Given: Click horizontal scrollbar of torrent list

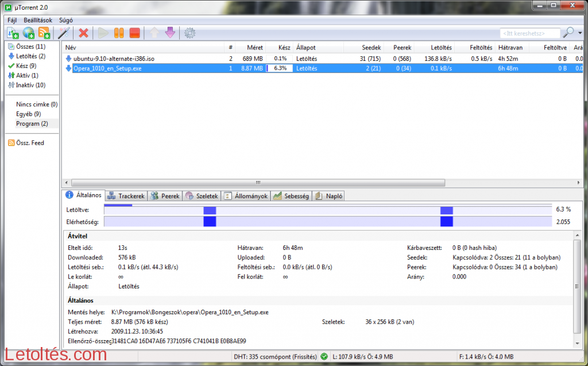Looking at the screenshot, I should coord(258,183).
